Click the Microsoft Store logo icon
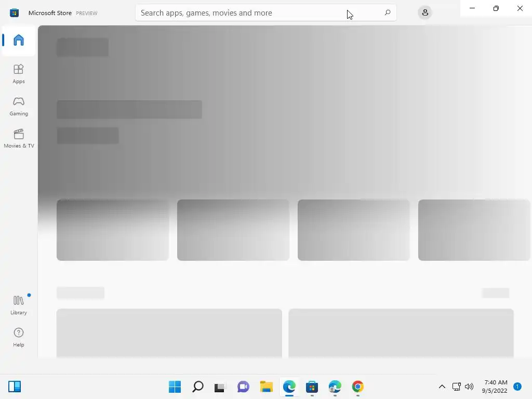Viewport: 532px width, 399px height. (x=14, y=13)
